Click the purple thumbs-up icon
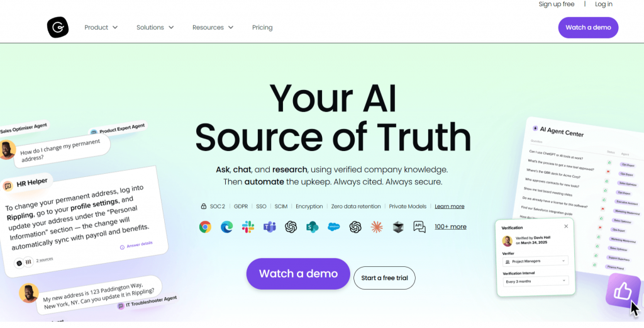Viewport: 644px width, 328px height. coord(623,291)
